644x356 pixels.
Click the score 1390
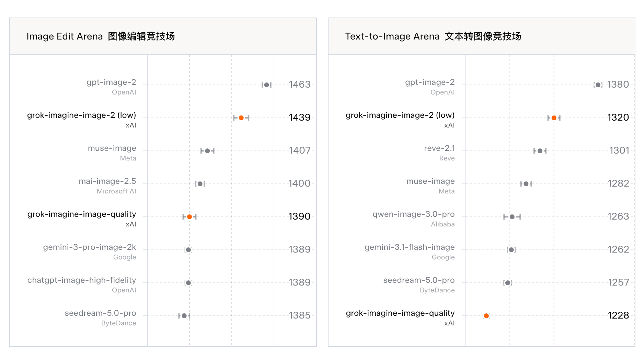299,216
